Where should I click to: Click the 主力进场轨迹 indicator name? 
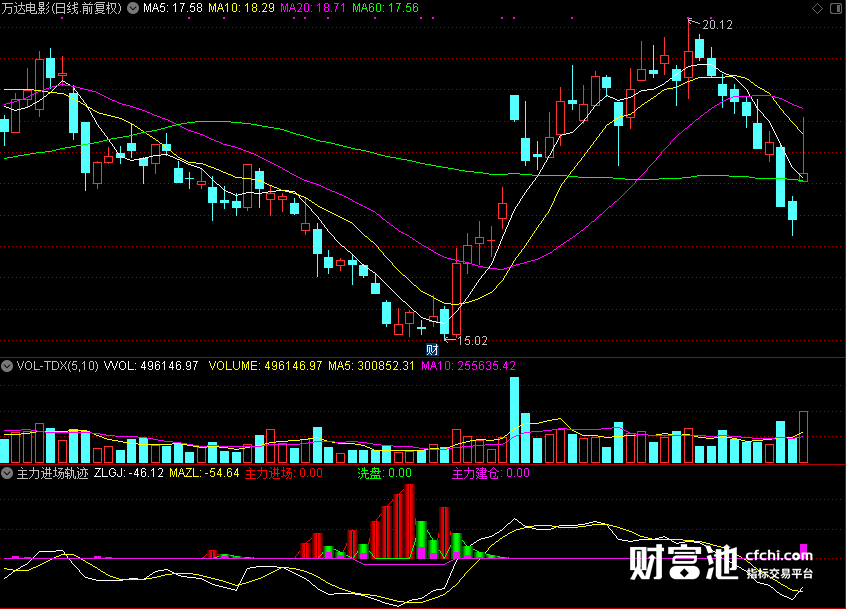pos(52,473)
